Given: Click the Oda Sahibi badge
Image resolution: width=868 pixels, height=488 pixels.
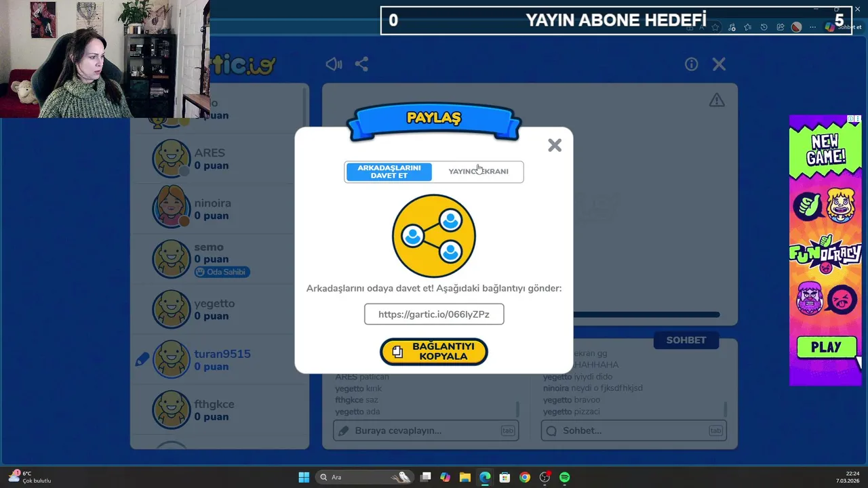Looking at the screenshot, I should click(222, 272).
